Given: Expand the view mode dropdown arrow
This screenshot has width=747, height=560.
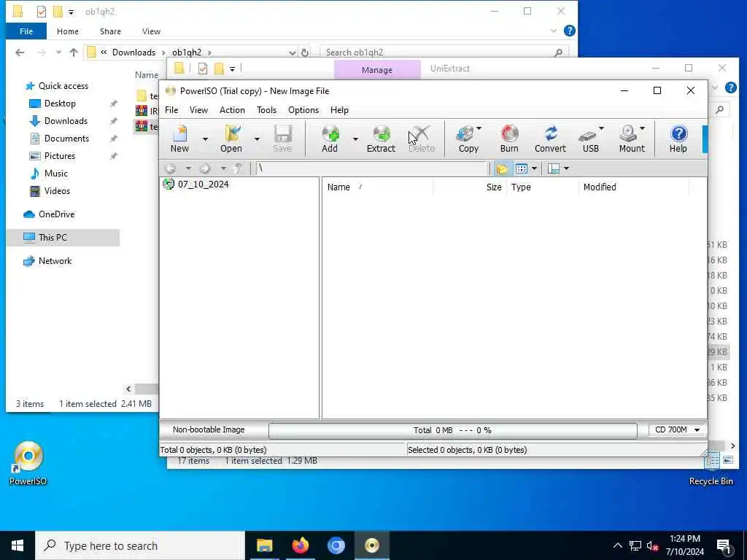Looking at the screenshot, I should (534, 168).
